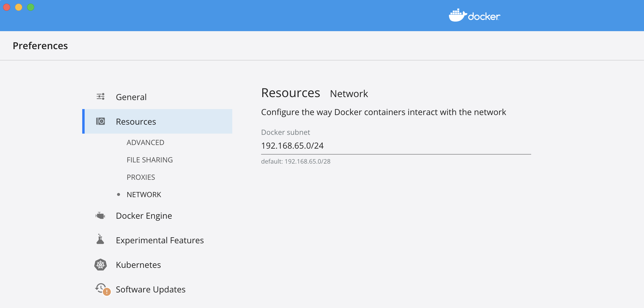Click the Resources disk icon
644x308 pixels.
101,121
